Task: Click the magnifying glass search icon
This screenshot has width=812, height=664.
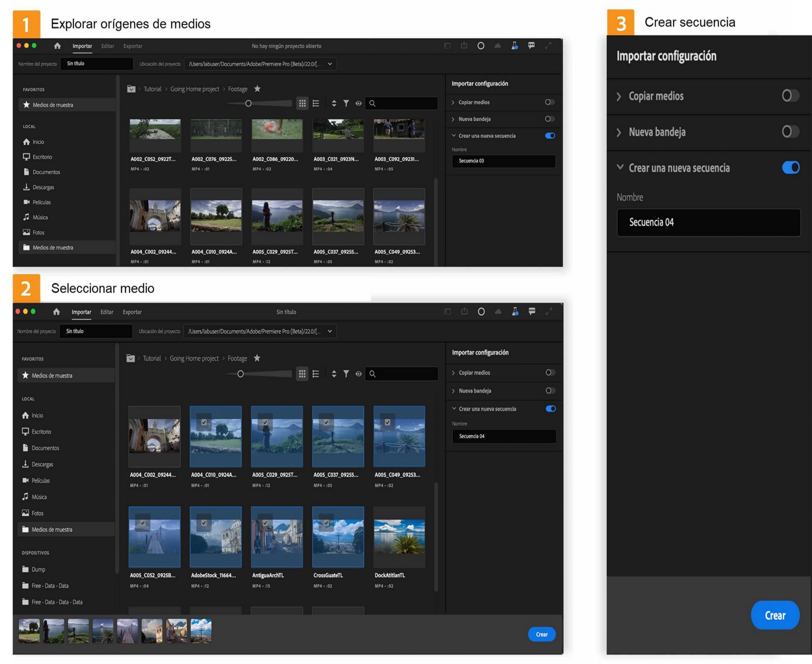Action: click(x=373, y=103)
